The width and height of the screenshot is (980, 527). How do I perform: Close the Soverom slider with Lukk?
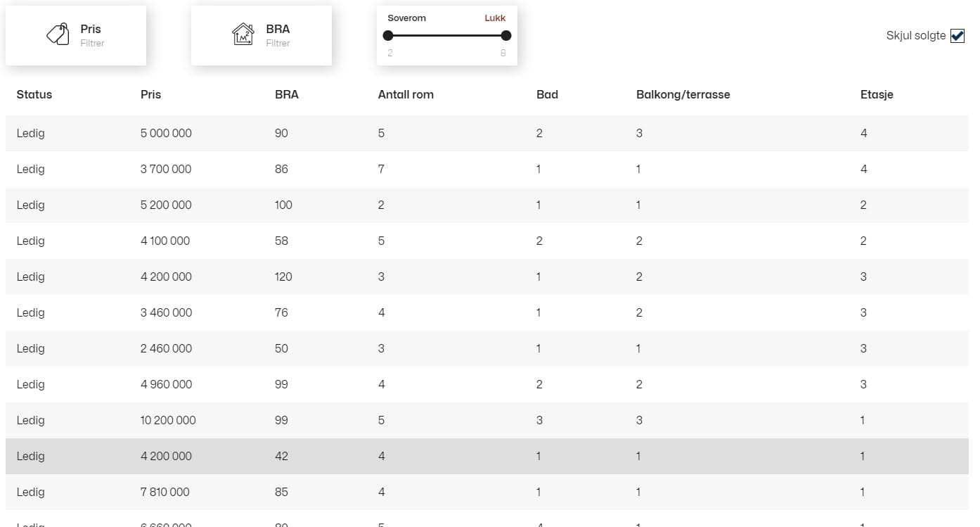pyautogui.click(x=495, y=18)
